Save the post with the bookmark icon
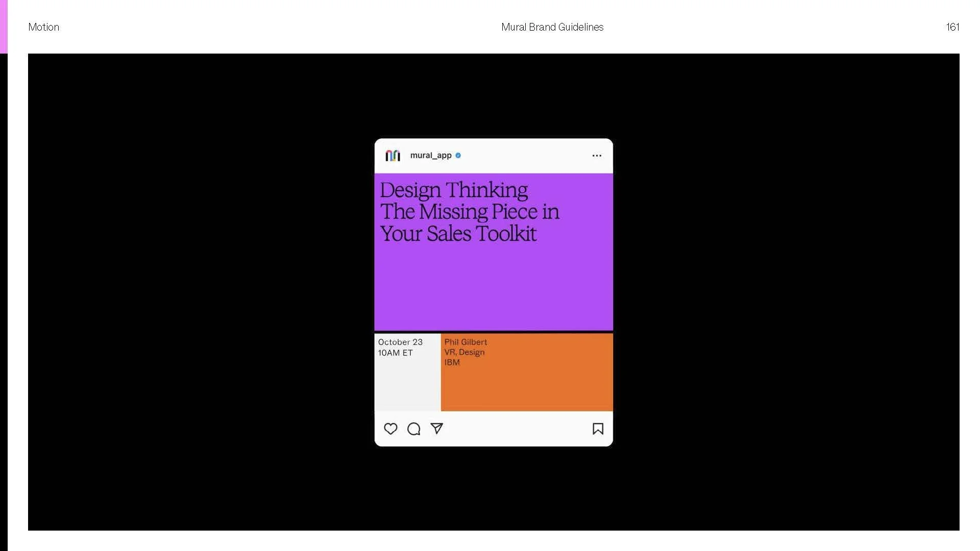The height and width of the screenshot is (551, 980). pos(598,429)
